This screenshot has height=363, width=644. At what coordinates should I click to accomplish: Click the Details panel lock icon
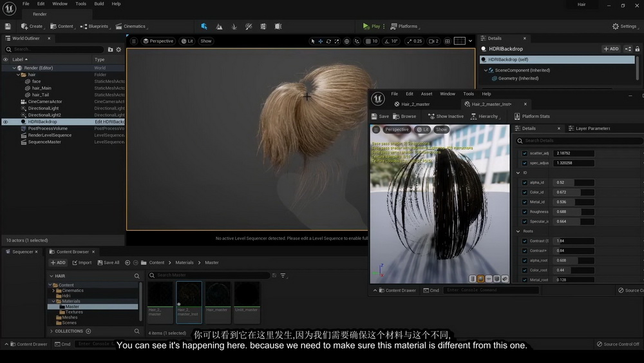(638, 49)
